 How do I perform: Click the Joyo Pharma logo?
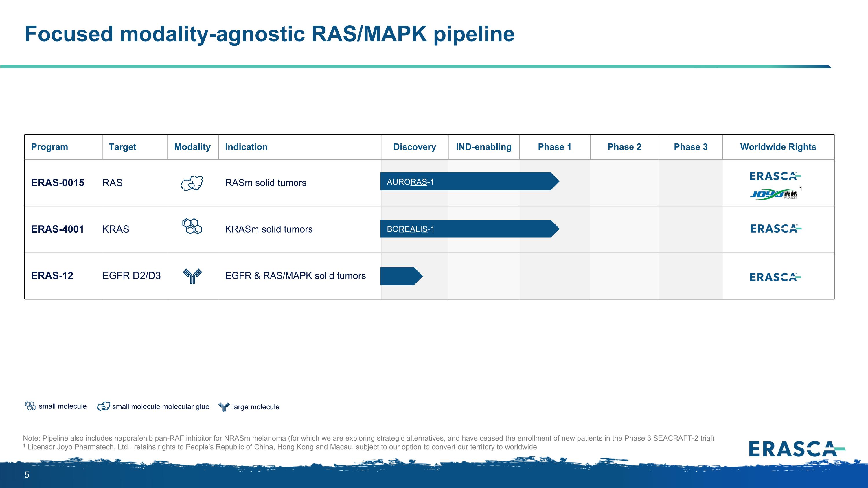point(773,195)
